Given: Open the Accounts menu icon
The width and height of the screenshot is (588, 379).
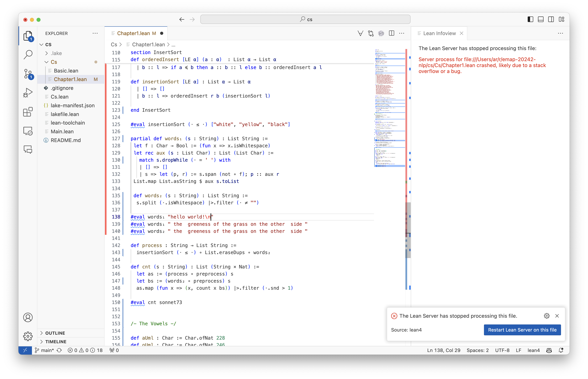Looking at the screenshot, I should pyautogui.click(x=28, y=317).
